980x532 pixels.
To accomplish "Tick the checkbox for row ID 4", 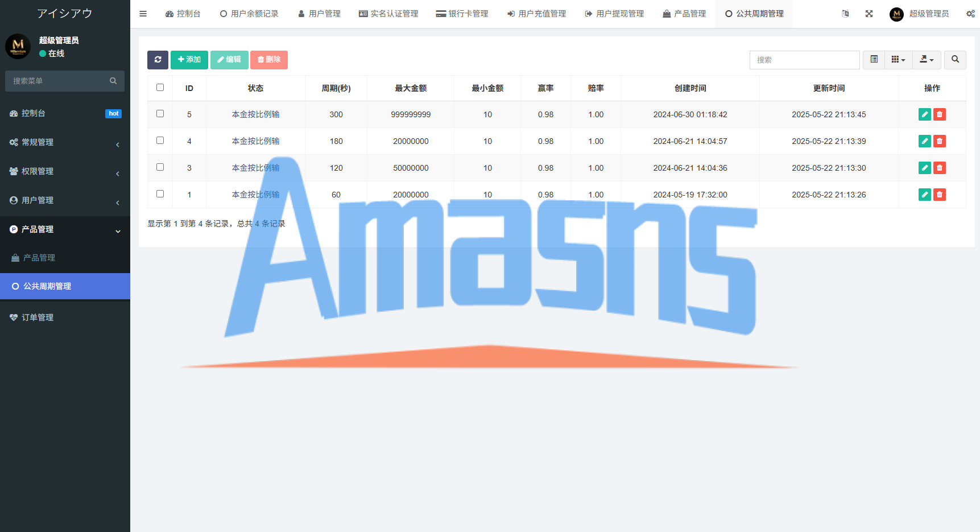I will point(160,141).
